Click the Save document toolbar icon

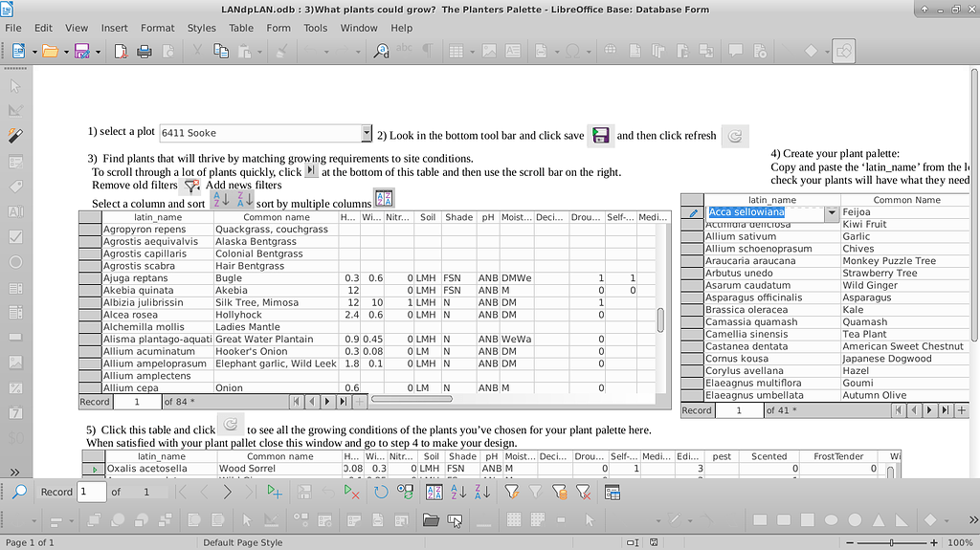(x=82, y=52)
